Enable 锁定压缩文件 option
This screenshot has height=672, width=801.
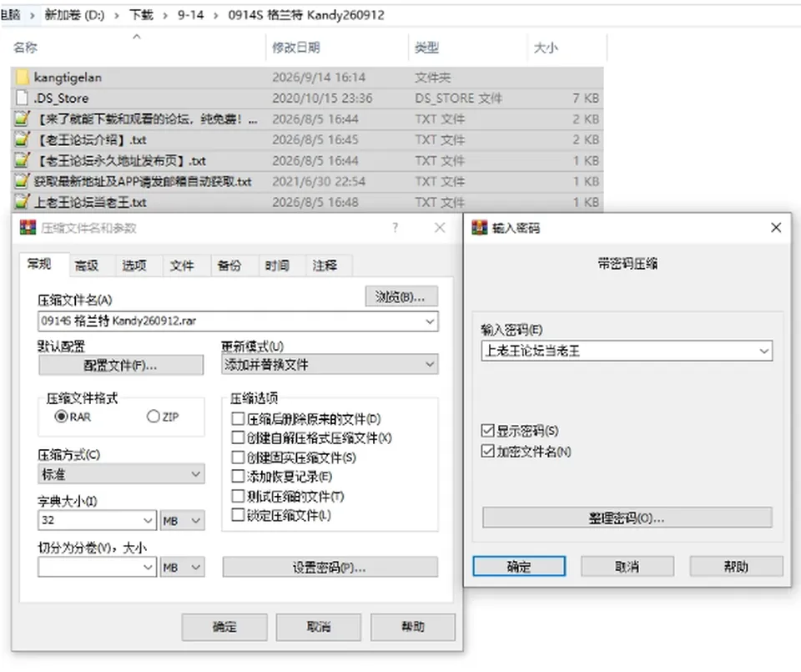[x=238, y=514]
